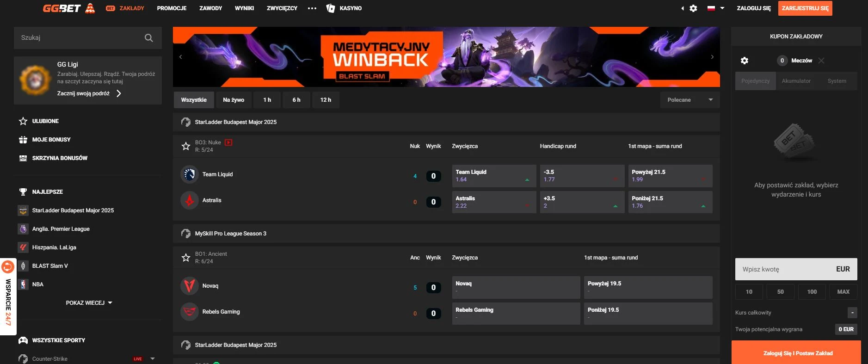Click the Wpisz kwotę stake field

coord(796,269)
